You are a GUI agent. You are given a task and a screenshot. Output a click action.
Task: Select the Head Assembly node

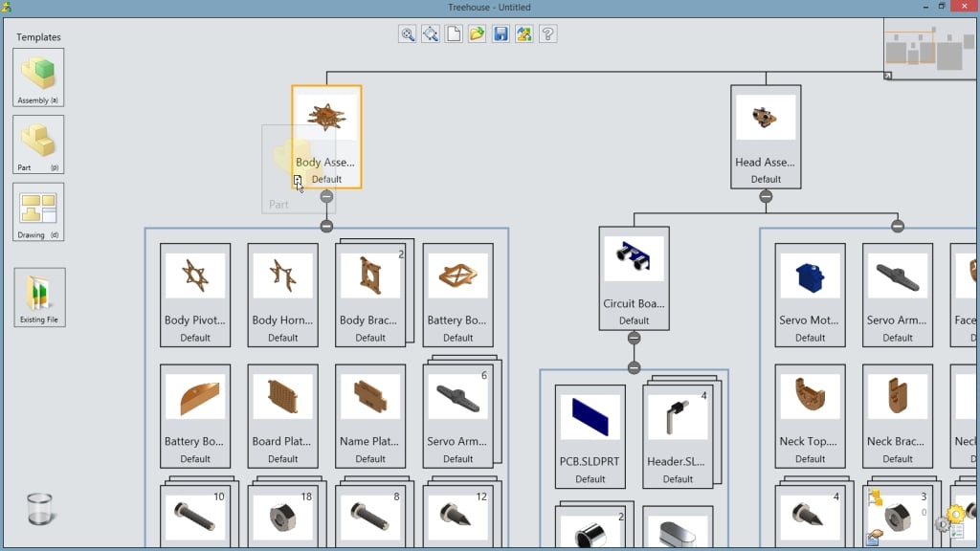coord(766,137)
